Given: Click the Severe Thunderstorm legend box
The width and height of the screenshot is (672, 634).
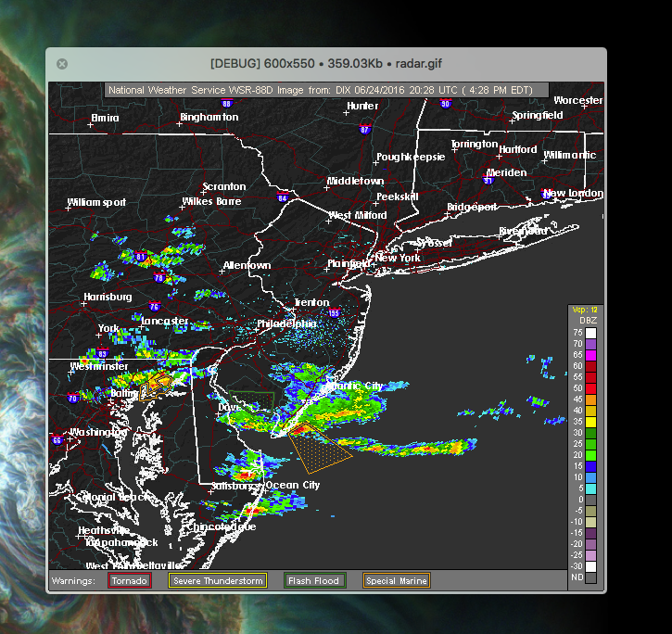Looking at the screenshot, I should click(x=217, y=581).
